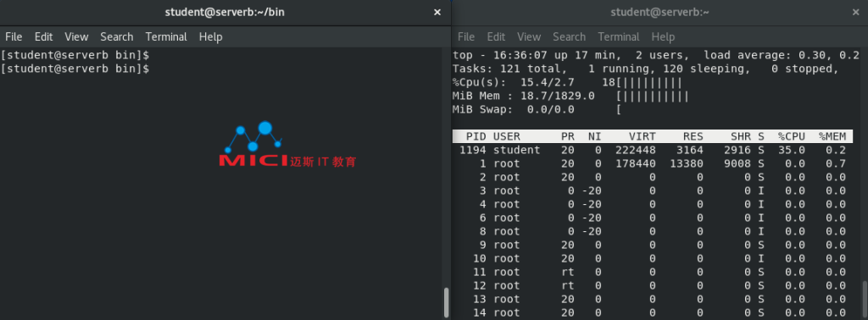
Task: Click the 9008 SHR value
Action: [737, 163]
